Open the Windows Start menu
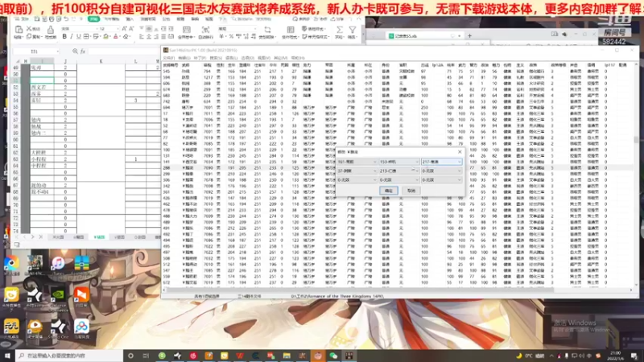This screenshot has width=644, height=362. point(7,356)
